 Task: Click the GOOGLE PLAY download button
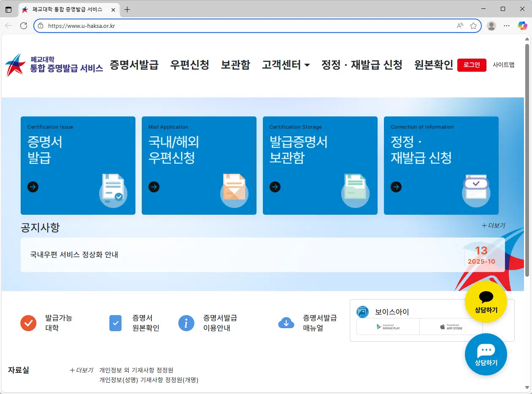point(387,327)
